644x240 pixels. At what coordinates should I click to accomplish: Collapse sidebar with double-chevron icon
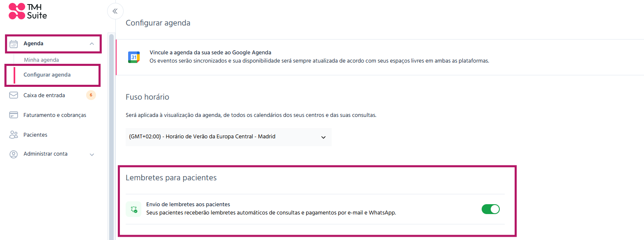115,11
